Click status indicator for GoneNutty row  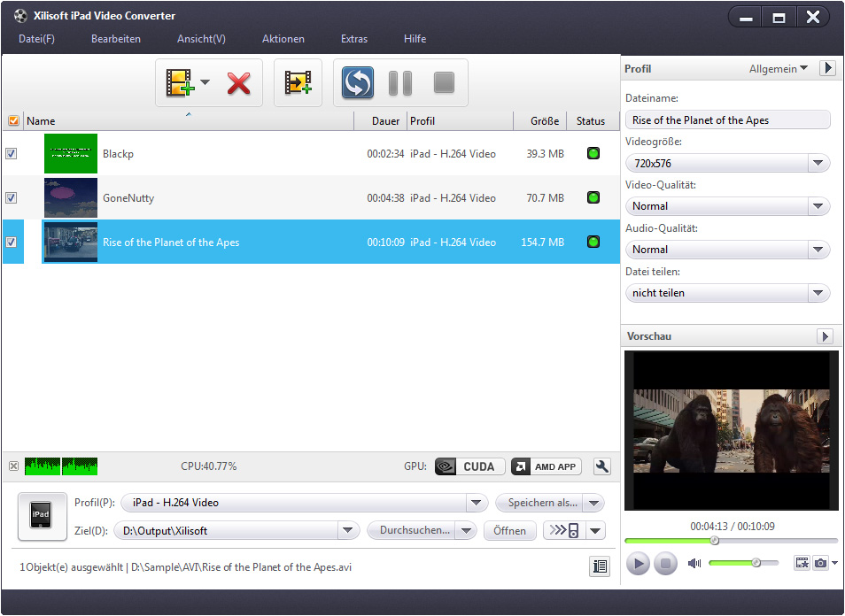pos(593,197)
